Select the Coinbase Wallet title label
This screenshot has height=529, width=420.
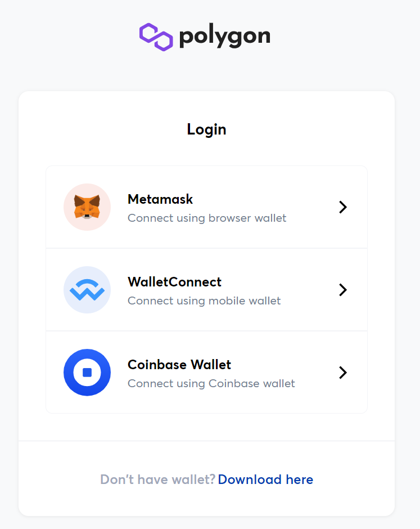pos(179,364)
